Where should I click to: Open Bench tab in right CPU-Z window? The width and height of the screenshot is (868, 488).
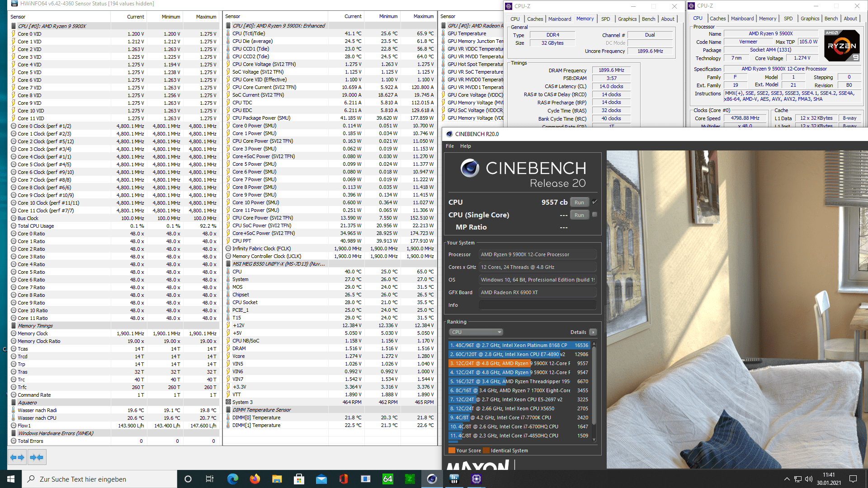coord(831,19)
